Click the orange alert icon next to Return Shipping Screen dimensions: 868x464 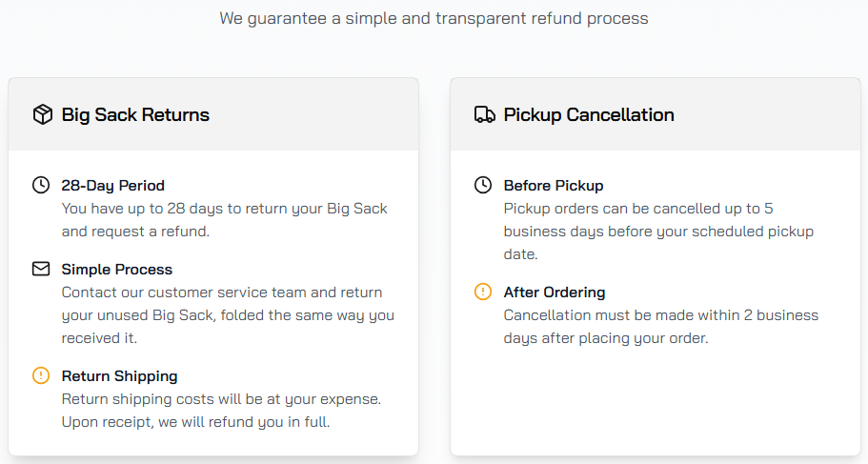(x=41, y=375)
